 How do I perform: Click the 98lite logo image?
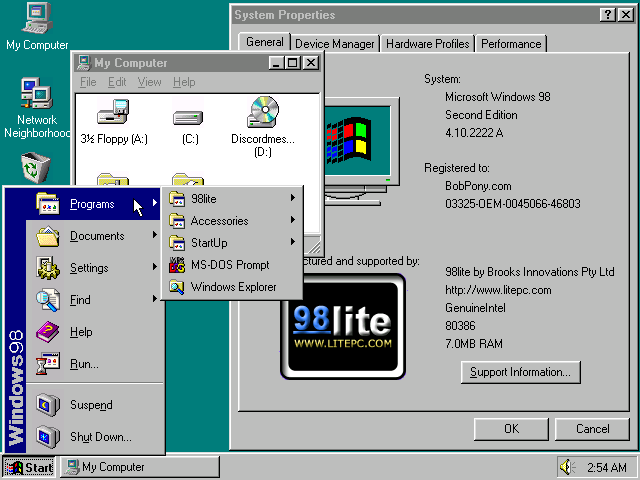[x=343, y=327]
